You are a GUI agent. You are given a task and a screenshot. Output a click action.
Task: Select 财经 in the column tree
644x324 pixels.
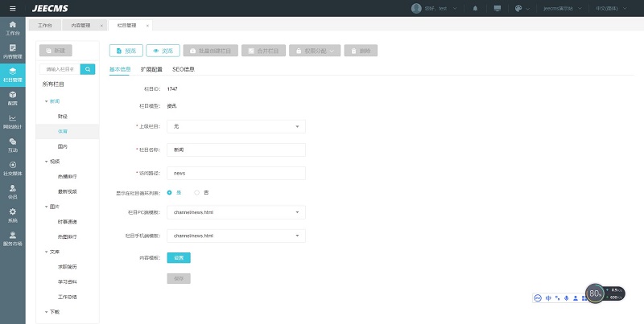point(63,116)
